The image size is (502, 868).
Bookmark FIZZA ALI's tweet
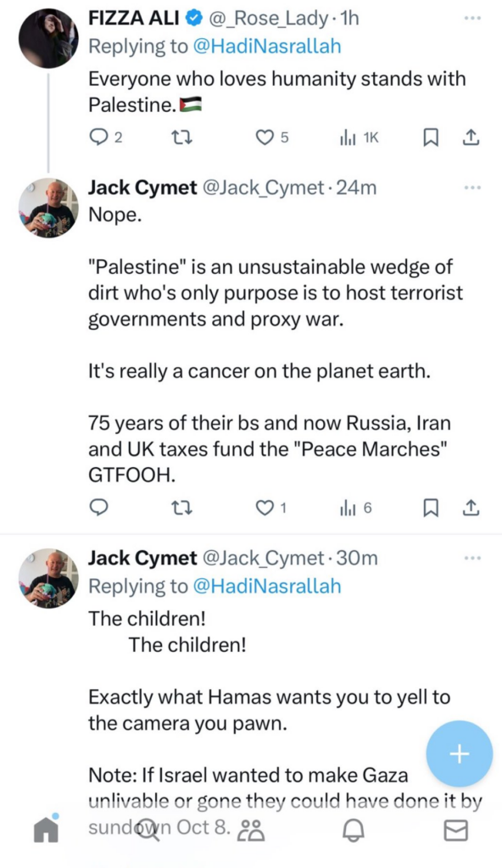(x=431, y=136)
